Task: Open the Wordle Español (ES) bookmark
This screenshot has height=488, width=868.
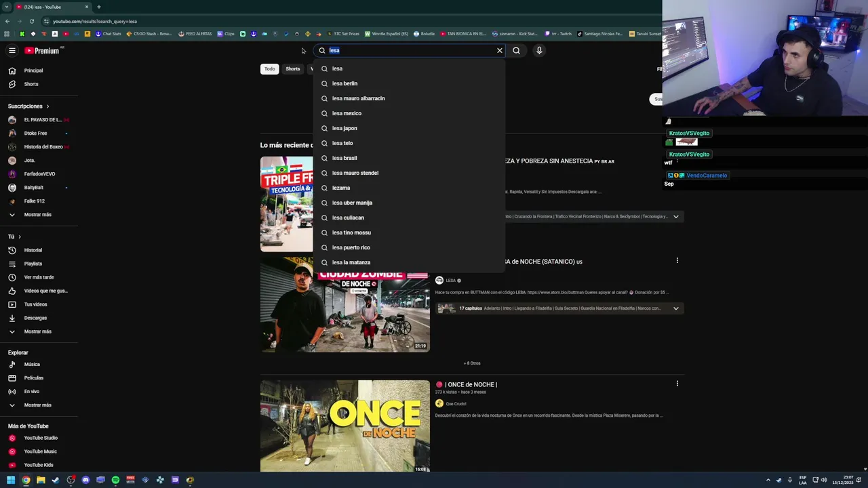Action: [387, 34]
